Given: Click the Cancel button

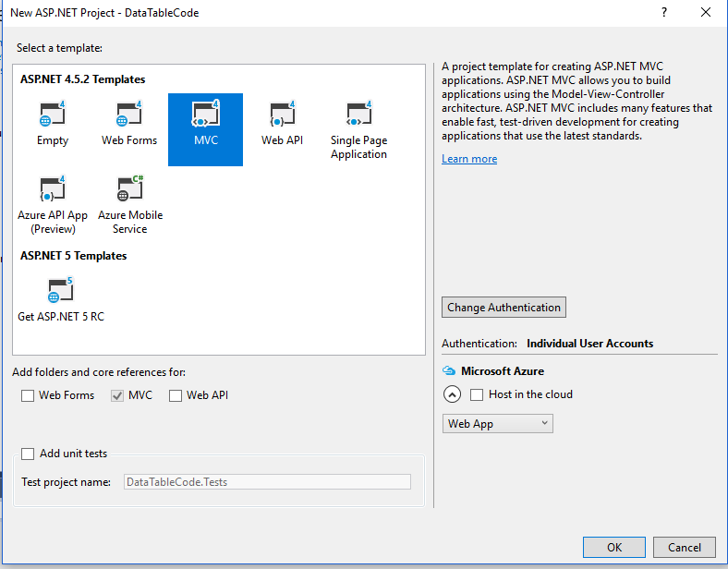Looking at the screenshot, I should [x=685, y=547].
